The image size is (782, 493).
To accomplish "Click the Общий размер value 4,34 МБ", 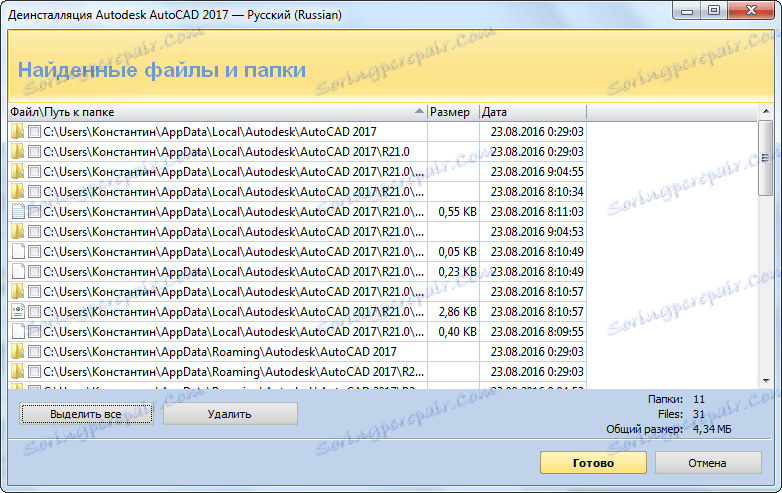I will 712,429.
